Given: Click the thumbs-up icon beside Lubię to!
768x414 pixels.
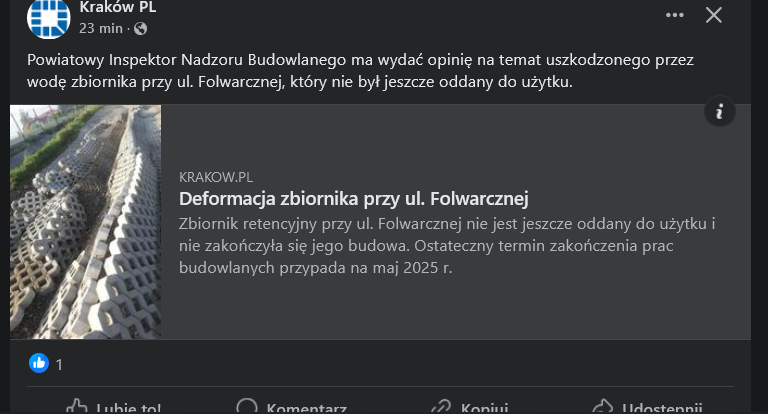Looking at the screenshot, I should click(x=77, y=407).
